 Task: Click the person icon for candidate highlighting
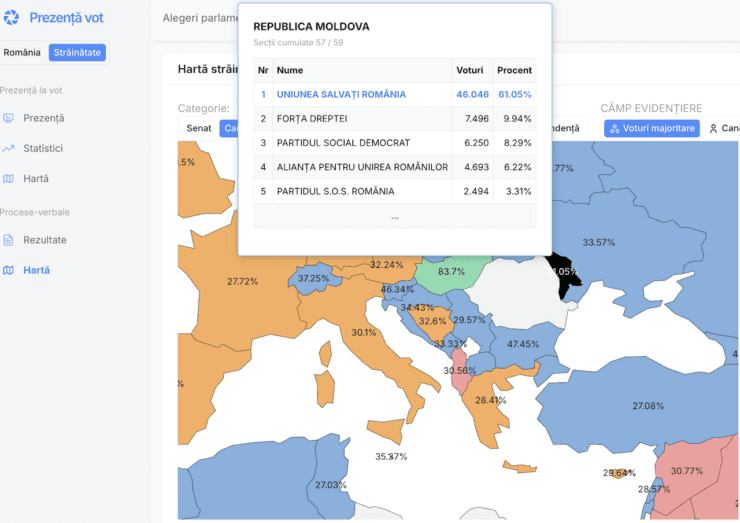[x=713, y=129]
